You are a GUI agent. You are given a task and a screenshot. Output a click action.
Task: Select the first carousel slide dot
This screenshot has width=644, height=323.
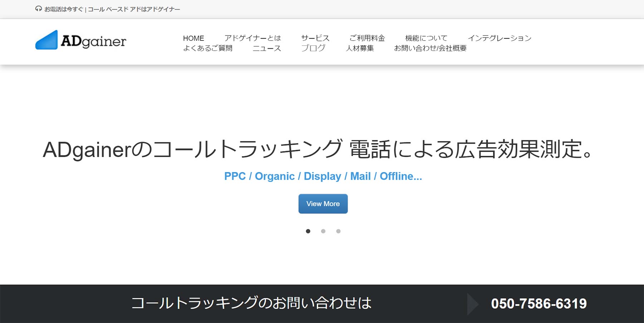coord(308,231)
